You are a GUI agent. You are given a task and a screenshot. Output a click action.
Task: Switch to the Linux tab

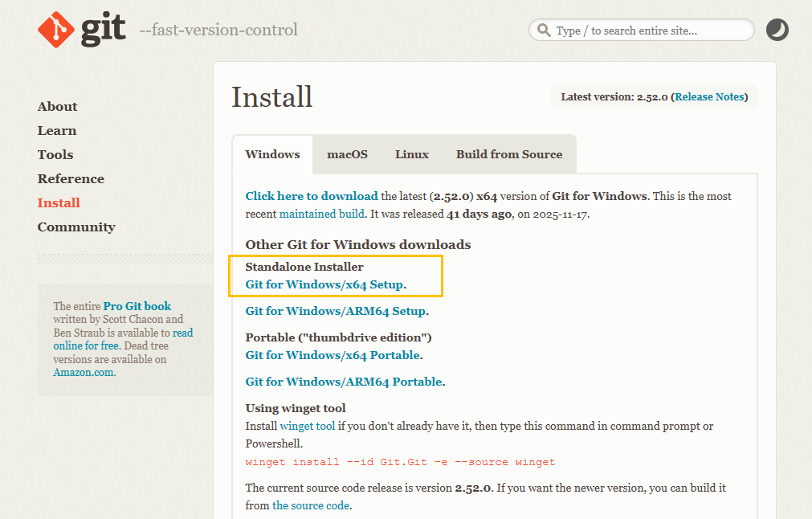(x=412, y=154)
